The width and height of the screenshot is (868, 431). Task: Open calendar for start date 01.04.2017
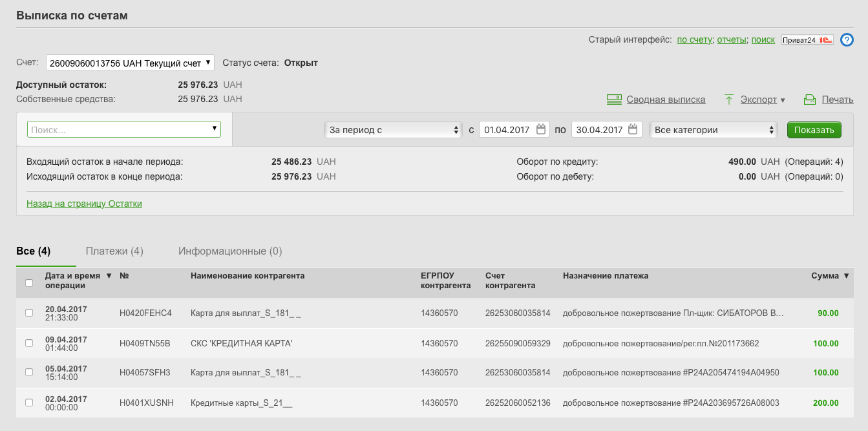[x=541, y=129]
